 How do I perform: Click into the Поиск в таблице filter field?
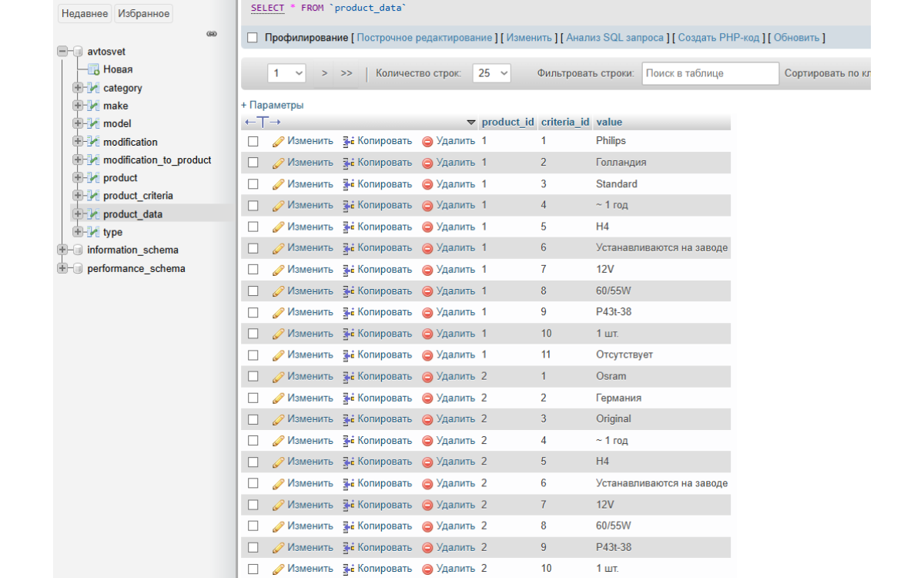(x=710, y=73)
